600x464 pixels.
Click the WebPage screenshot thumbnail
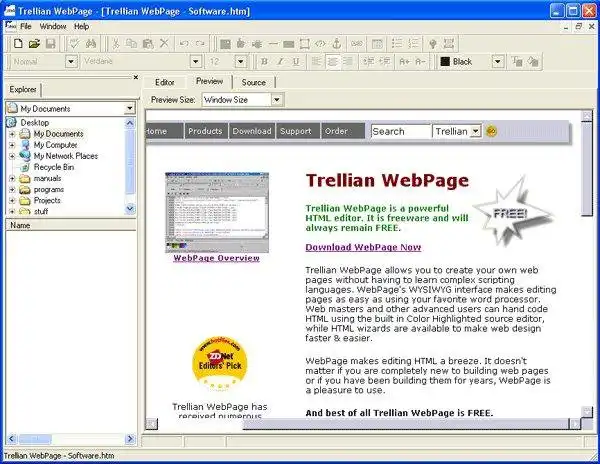click(x=217, y=212)
